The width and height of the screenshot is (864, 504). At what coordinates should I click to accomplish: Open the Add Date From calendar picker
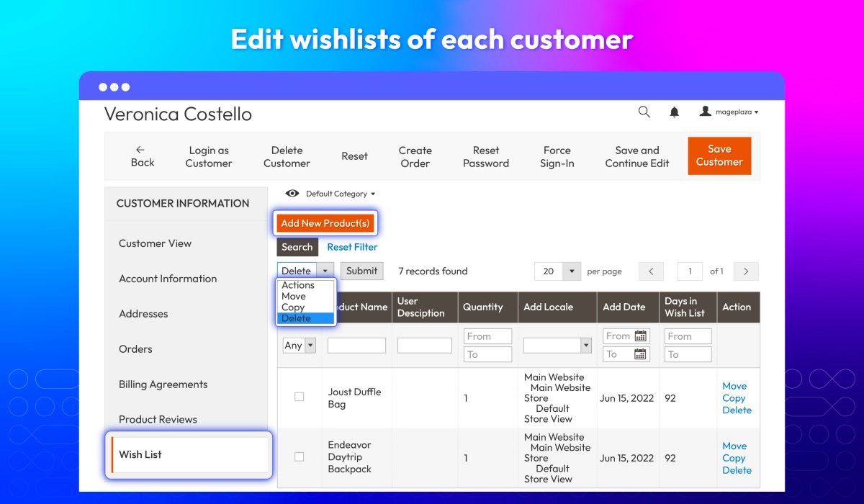640,336
